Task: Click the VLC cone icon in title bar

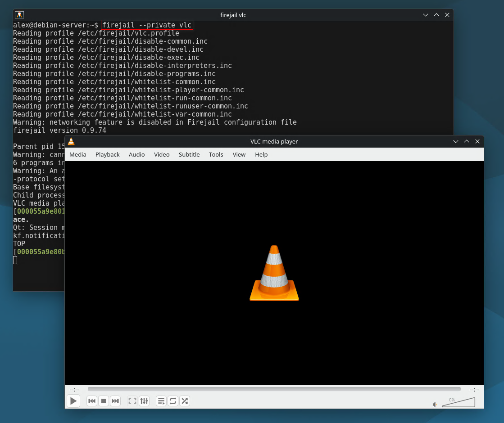Action: pos(71,141)
